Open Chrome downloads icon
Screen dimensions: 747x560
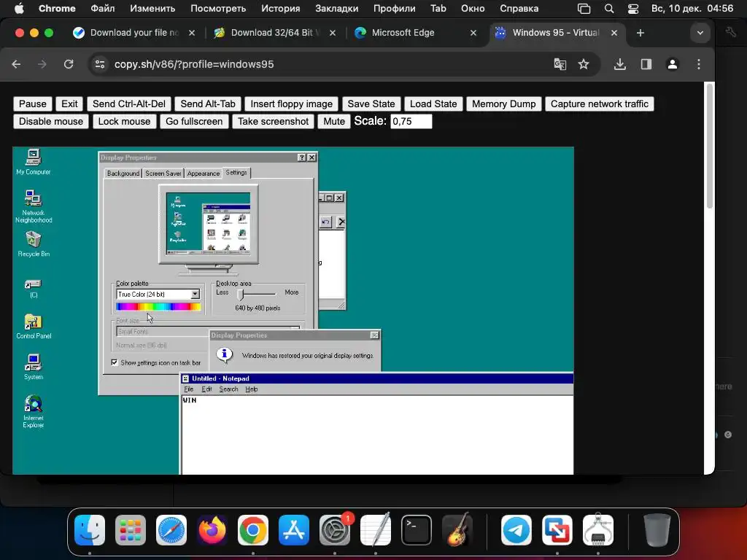(620, 64)
